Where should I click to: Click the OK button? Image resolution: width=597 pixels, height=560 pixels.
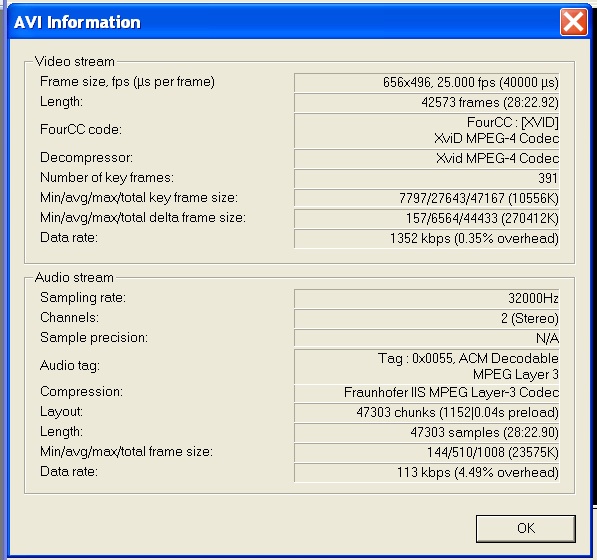[526, 528]
